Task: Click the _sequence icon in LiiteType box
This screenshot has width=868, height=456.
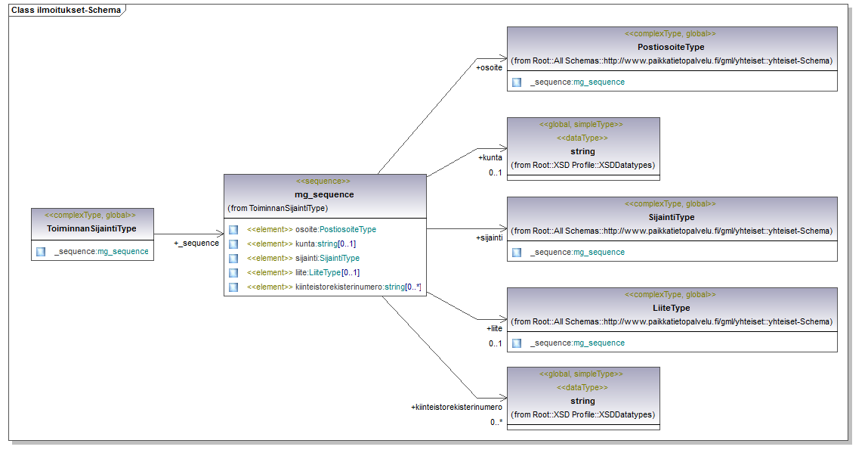Action: point(517,343)
